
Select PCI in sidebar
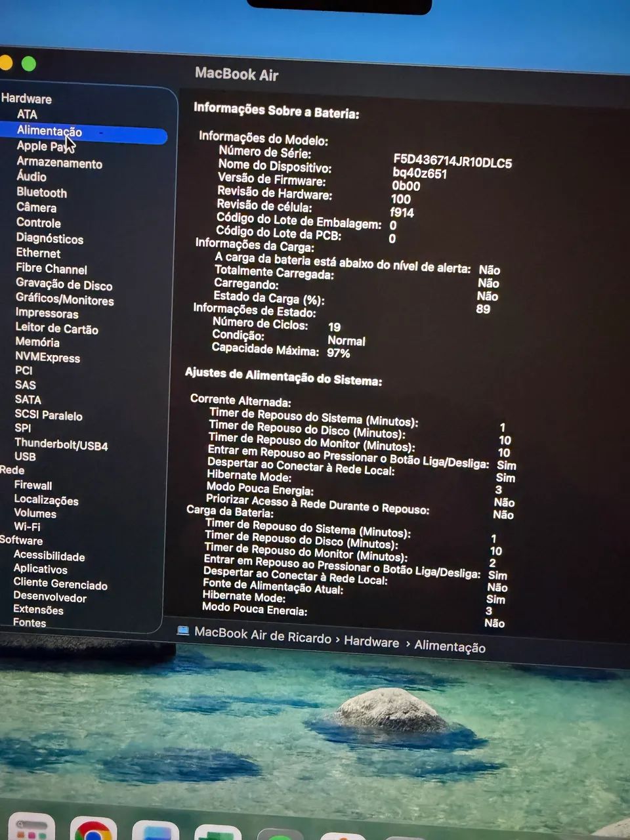click(24, 371)
